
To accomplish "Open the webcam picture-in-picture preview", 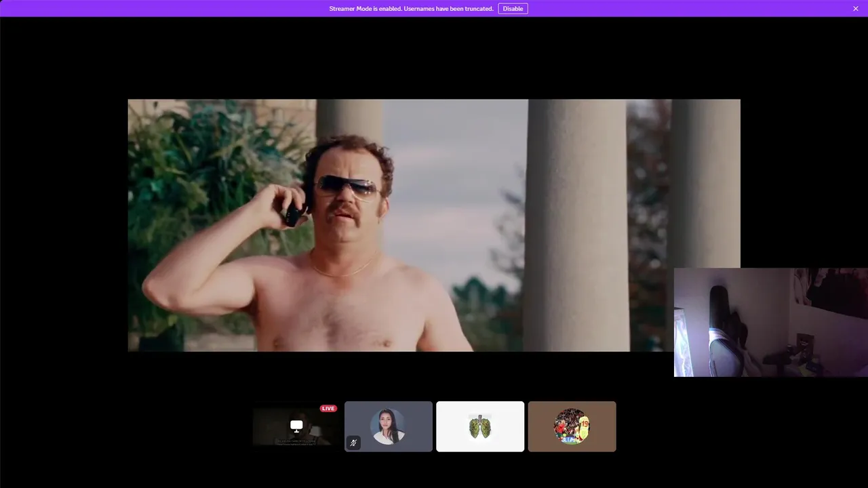I will pyautogui.click(x=771, y=322).
